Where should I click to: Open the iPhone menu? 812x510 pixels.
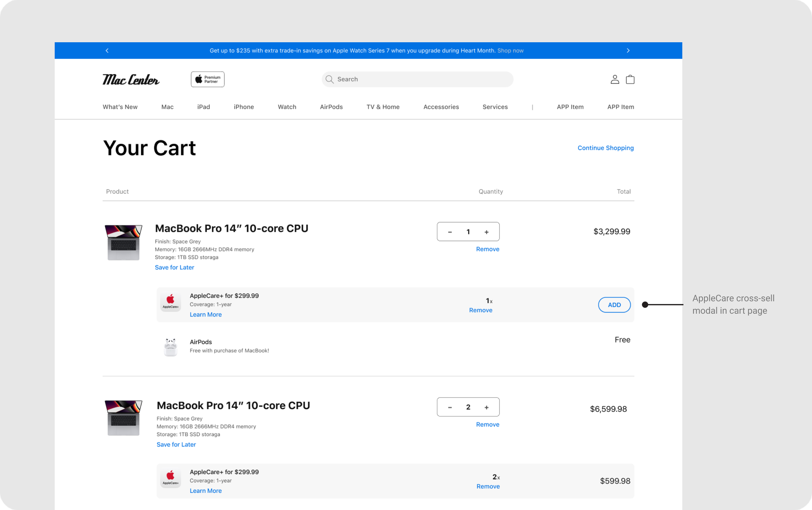[x=244, y=107]
